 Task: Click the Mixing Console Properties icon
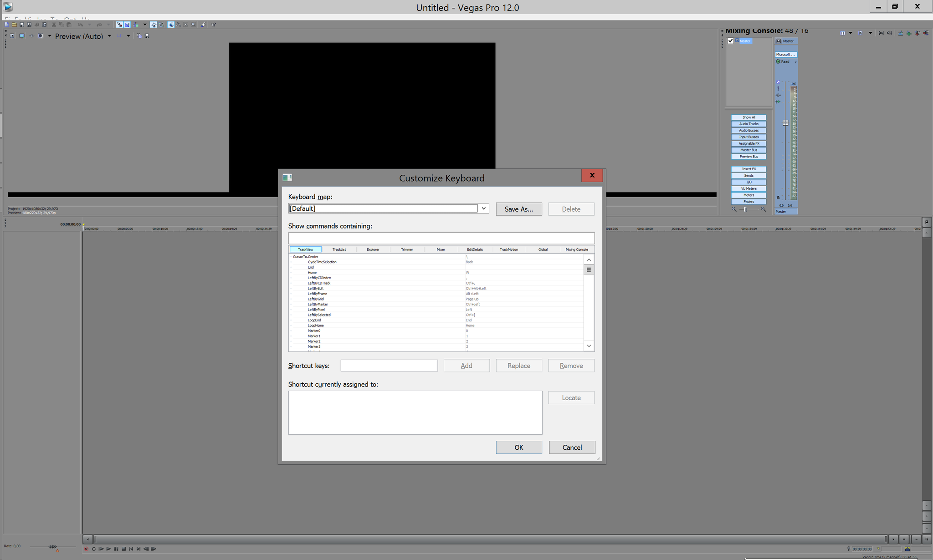tap(860, 33)
